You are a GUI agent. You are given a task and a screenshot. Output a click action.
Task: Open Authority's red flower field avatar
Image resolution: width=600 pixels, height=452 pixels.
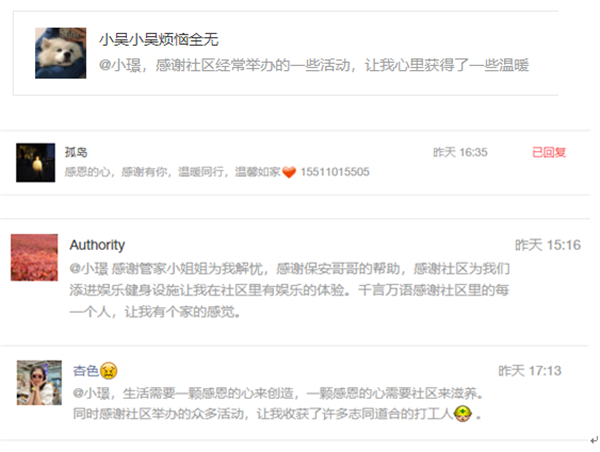34,257
